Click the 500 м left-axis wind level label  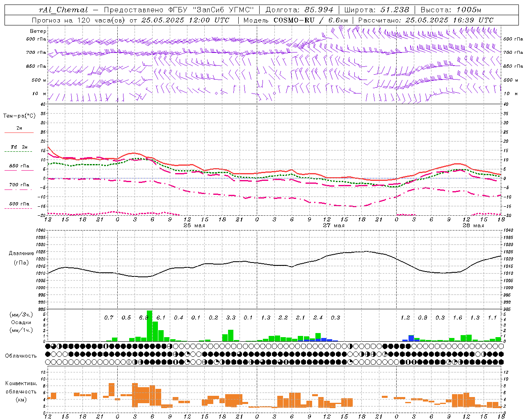tap(39, 80)
